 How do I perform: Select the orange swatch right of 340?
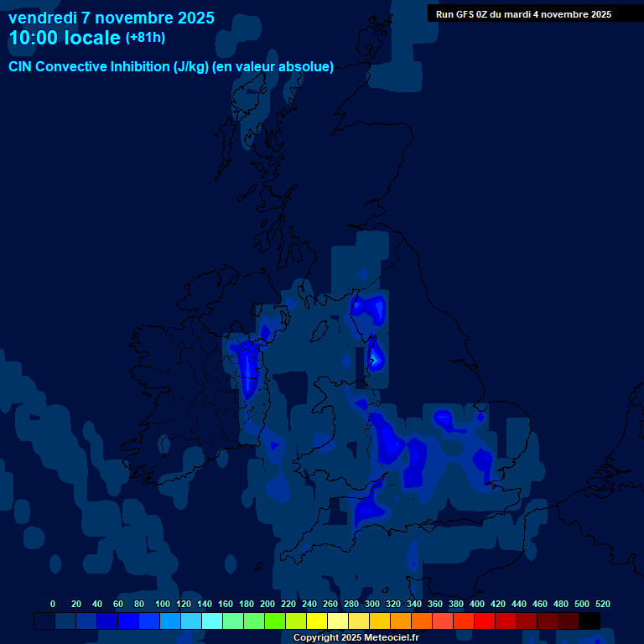422,621
